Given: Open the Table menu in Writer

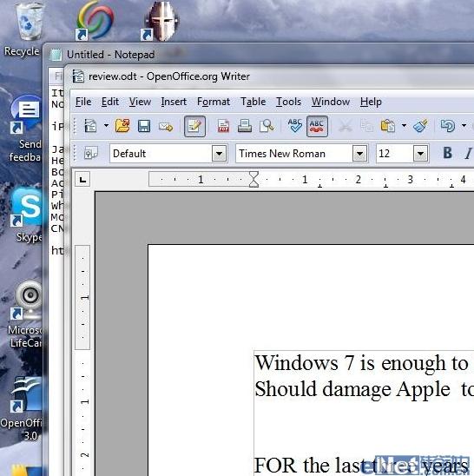Looking at the screenshot, I should (x=253, y=102).
